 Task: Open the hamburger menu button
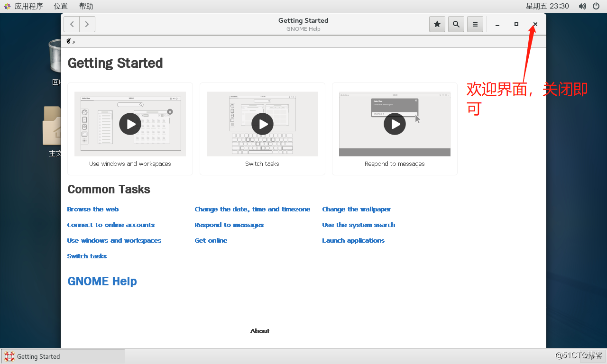(475, 24)
